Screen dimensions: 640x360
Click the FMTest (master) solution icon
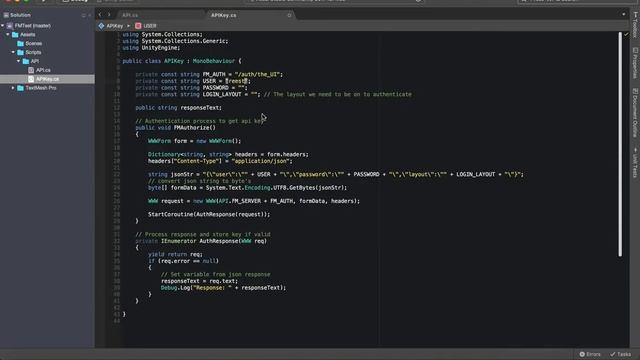point(10,26)
